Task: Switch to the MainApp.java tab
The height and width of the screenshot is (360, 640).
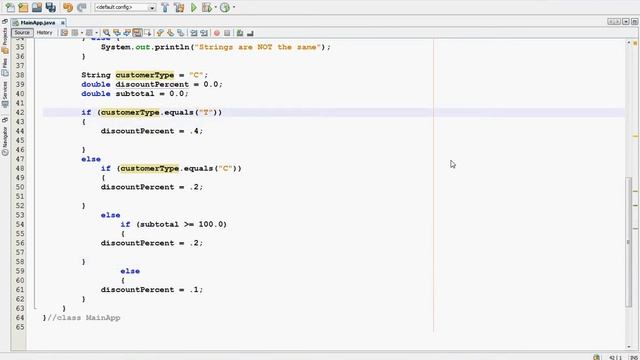Action: tap(38, 23)
